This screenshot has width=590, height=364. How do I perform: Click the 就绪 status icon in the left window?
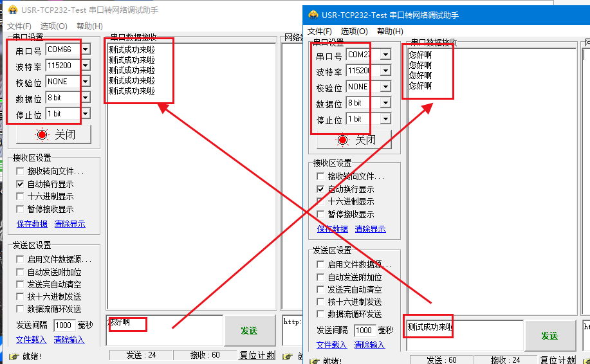click(14, 356)
